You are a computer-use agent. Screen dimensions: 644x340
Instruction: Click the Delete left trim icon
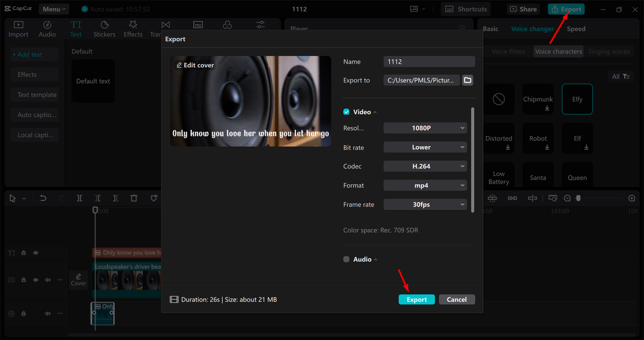[x=98, y=198]
